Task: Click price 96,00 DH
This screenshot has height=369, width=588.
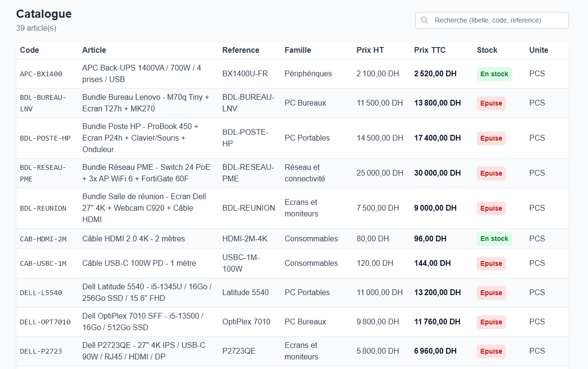Action: point(430,238)
